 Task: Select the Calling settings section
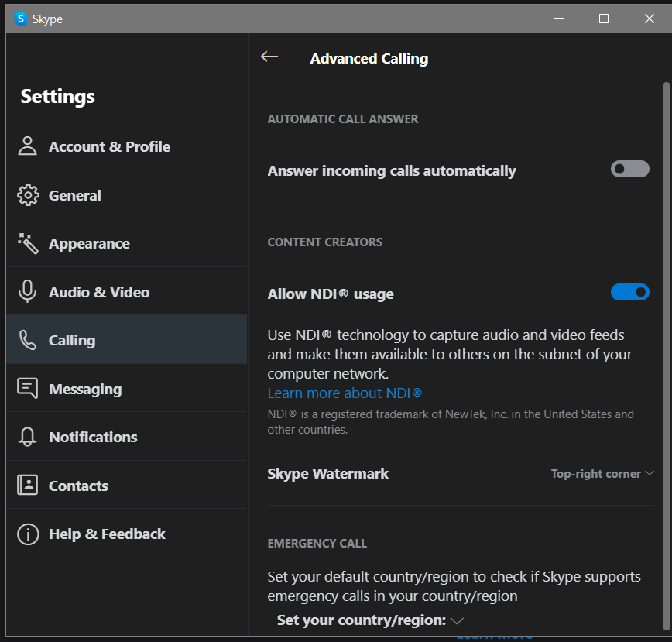pyautogui.click(x=127, y=340)
